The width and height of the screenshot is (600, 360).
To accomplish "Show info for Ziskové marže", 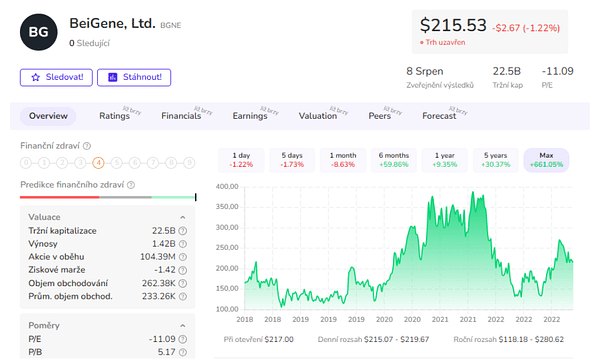I will coord(183,270).
